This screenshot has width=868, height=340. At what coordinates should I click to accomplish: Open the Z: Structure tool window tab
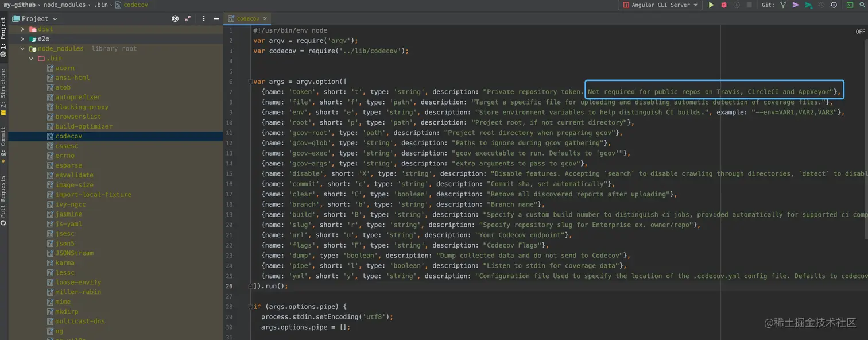pos(3,92)
